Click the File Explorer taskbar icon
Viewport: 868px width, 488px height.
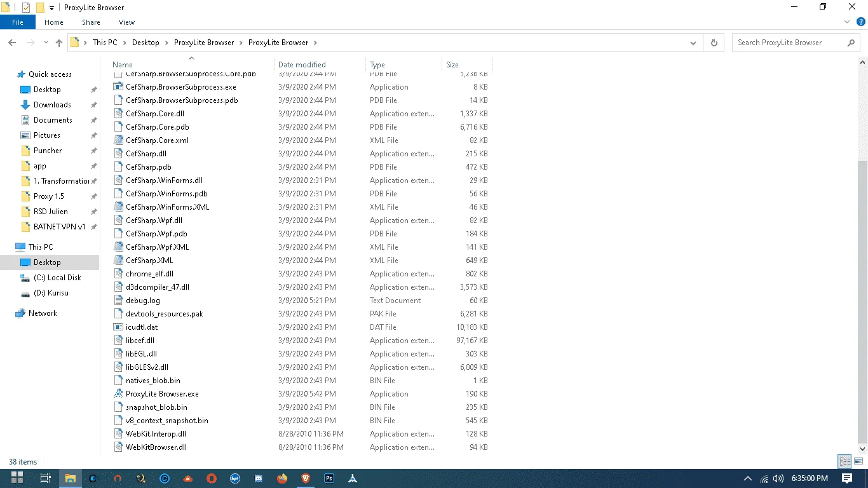[x=70, y=478]
